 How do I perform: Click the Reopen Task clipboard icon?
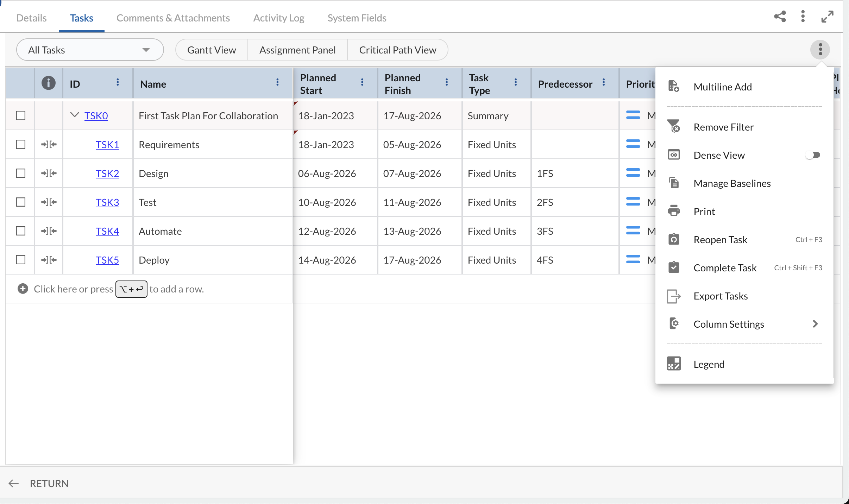point(674,239)
